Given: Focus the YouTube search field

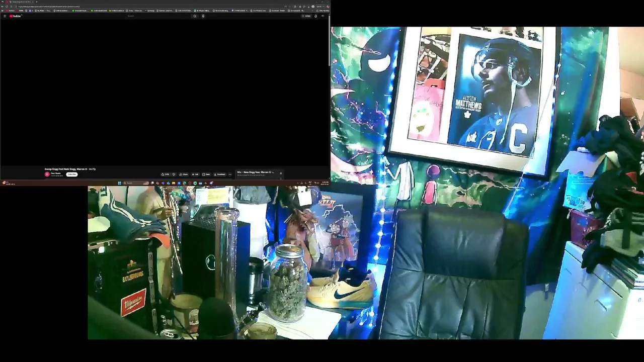Looking at the screenshot, I should point(158,16).
